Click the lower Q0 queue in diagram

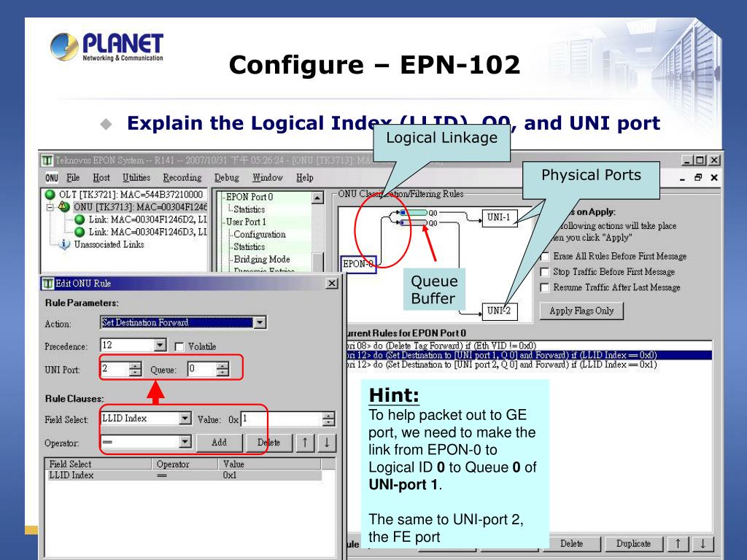(x=414, y=223)
